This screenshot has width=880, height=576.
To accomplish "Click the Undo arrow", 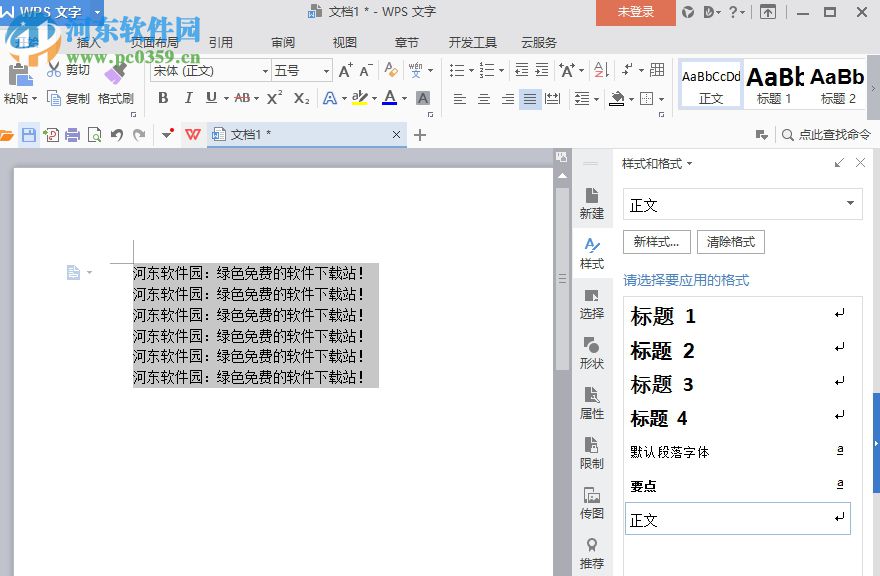I will pyautogui.click(x=117, y=135).
